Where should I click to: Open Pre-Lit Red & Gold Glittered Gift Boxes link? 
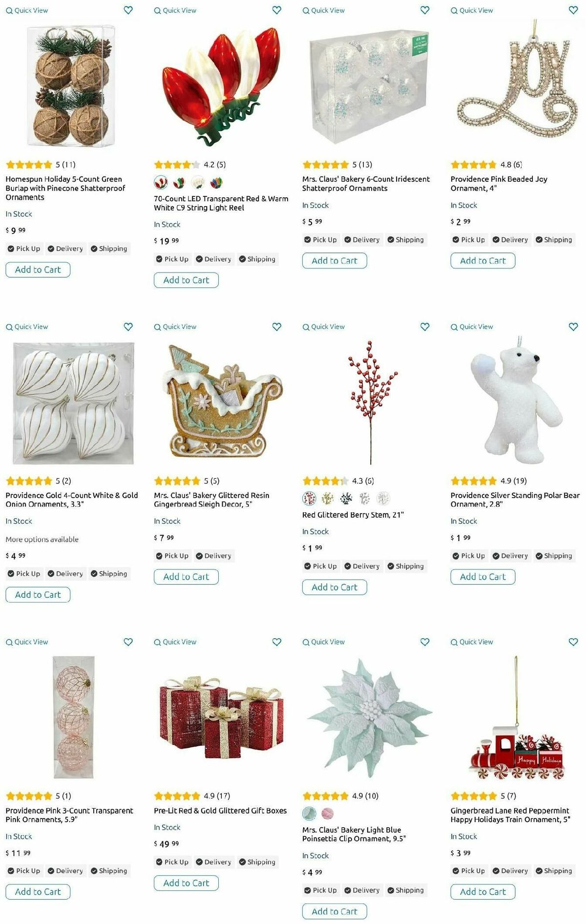coord(220,811)
